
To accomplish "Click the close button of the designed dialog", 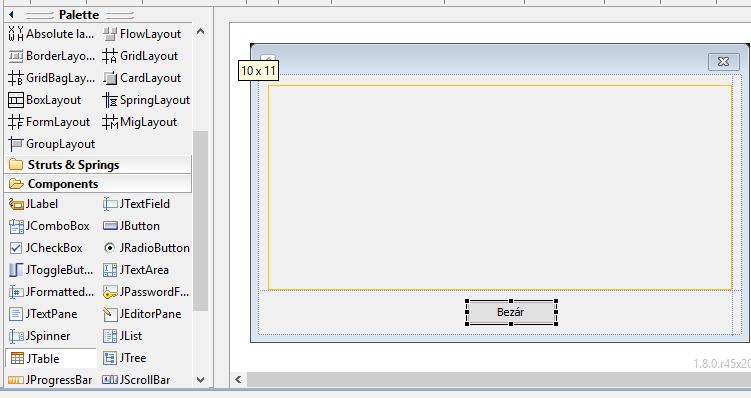I will (x=723, y=62).
